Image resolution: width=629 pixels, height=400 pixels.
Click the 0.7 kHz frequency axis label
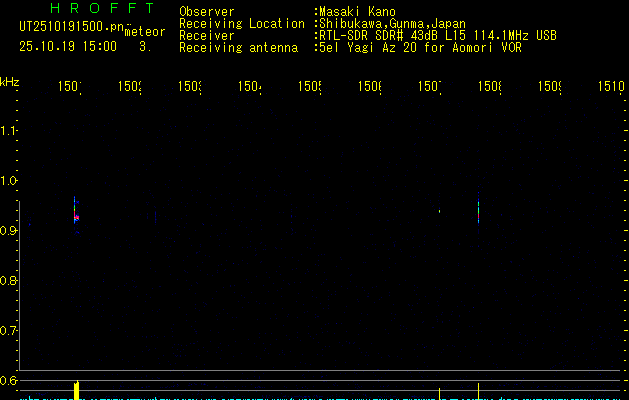click(x=8, y=331)
